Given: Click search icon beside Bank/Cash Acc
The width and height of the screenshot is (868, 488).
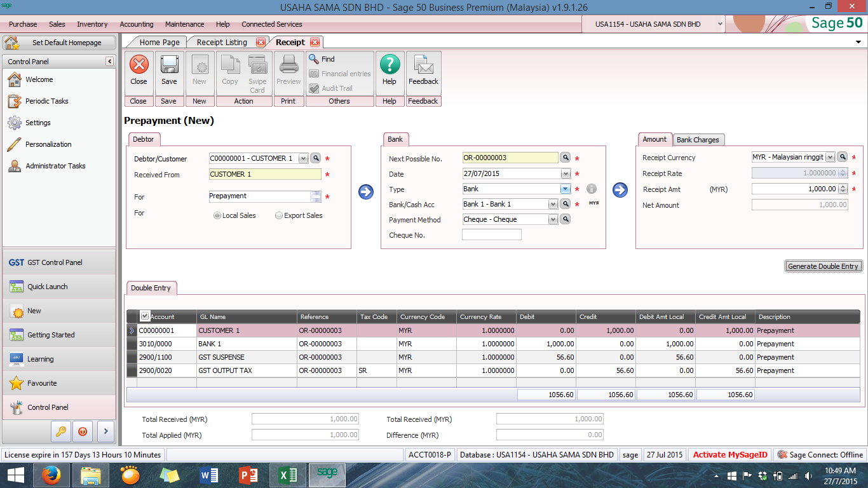Looking at the screenshot, I should pos(565,204).
